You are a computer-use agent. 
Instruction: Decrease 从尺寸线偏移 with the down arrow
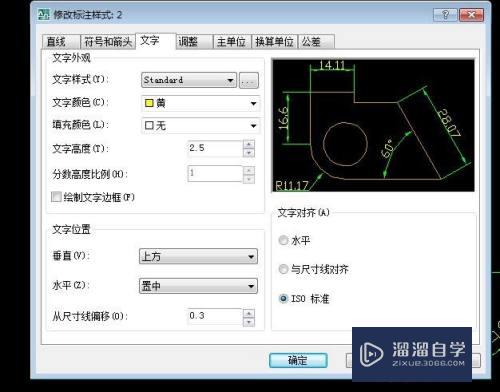[249, 322]
